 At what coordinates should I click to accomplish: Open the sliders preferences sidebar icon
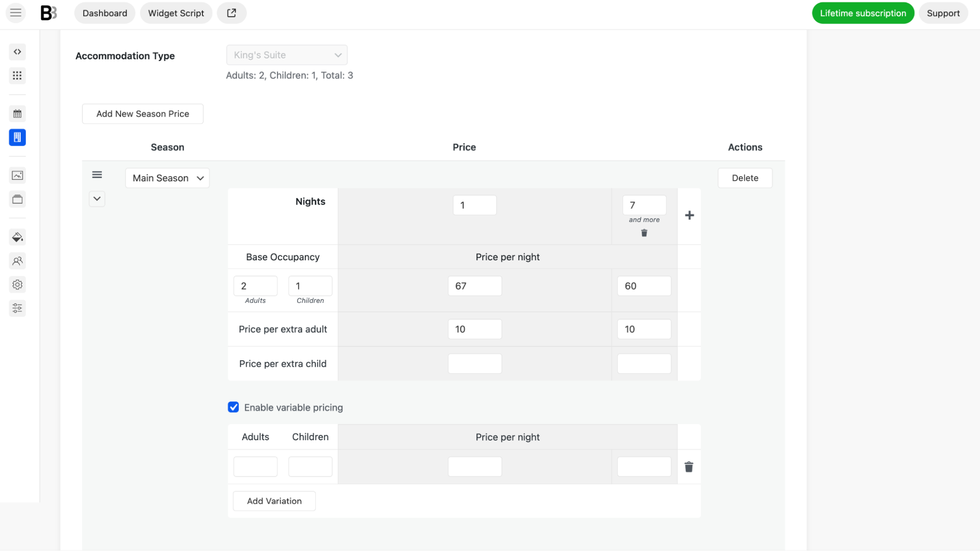pyautogui.click(x=17, y=308)
